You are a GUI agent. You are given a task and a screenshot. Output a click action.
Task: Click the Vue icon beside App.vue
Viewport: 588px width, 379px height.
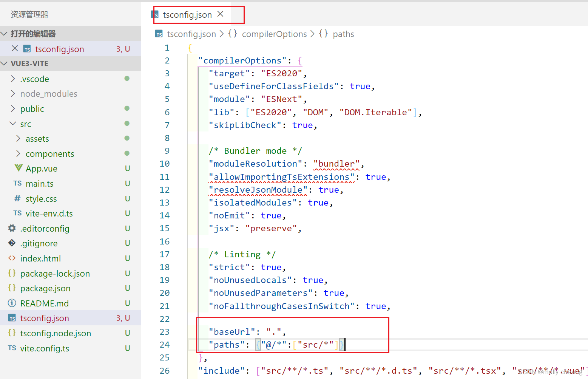tap(18, 168)
